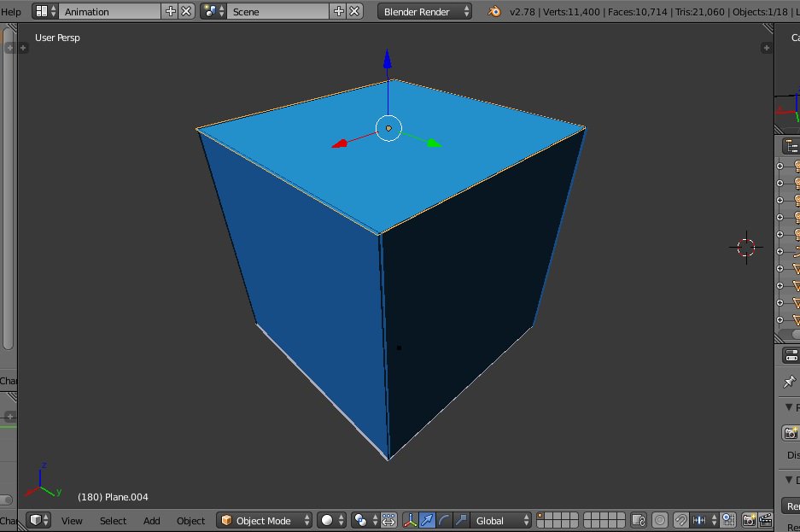Show viewport properties region via right plus toggle
The width and height of the screenshot is (800, 532).
pos(766,48)
